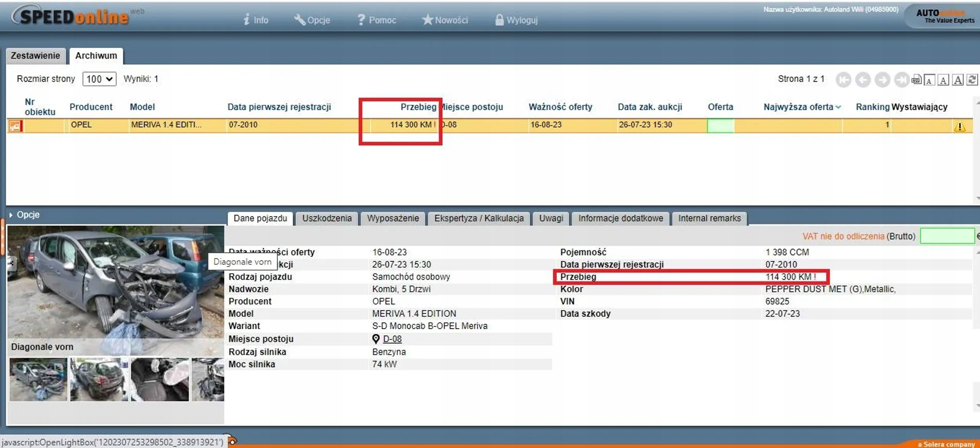980x448 pixels.
Task: Open the interior airbag photo thumbnail
Action: pos(160,379)
